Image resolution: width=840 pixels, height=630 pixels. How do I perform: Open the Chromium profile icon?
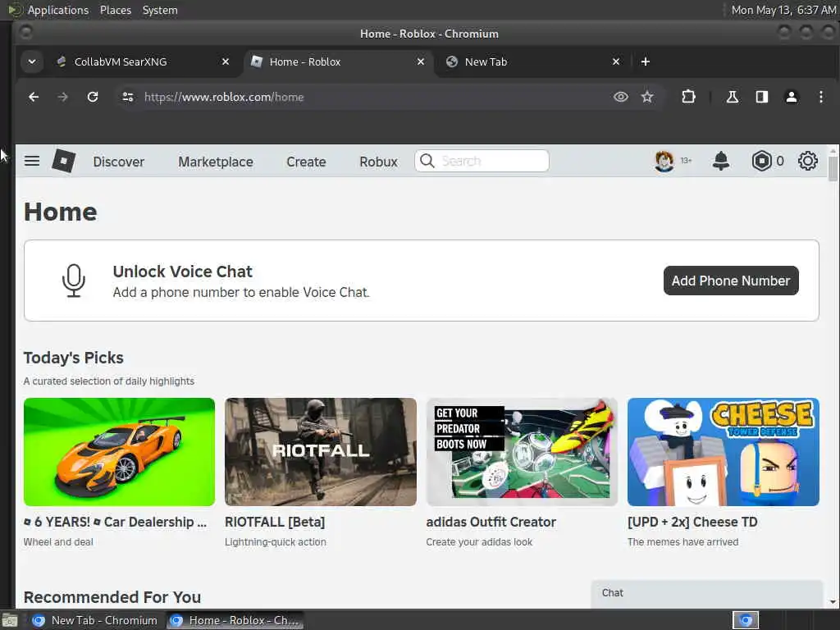point(792,97)
